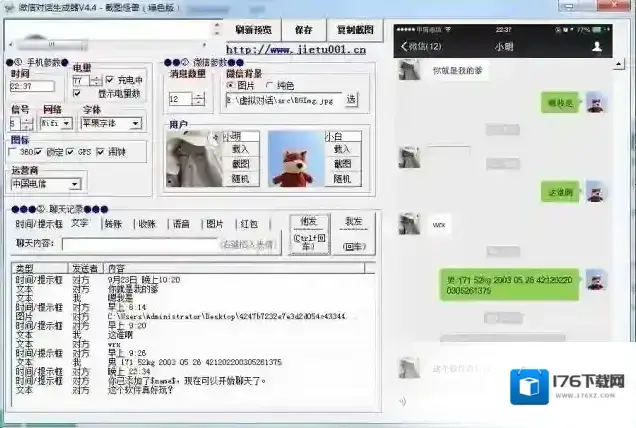The width and height of the screenshot is (636, 428).
Task: Switch to the 转账 tab
Action: point(114,224)
